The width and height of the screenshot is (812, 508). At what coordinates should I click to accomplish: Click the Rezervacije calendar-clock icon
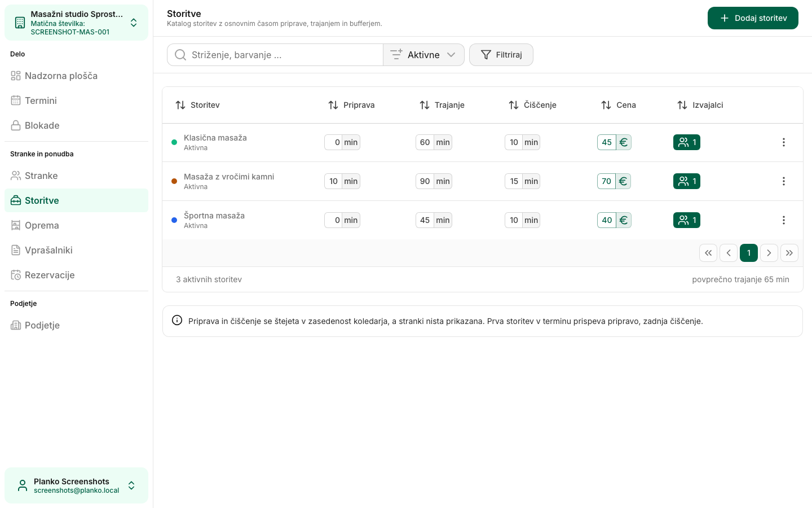point(16,275)
